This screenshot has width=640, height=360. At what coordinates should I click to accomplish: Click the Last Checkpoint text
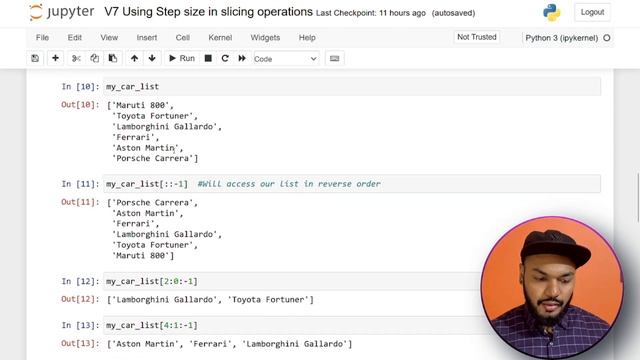[371, 13]
